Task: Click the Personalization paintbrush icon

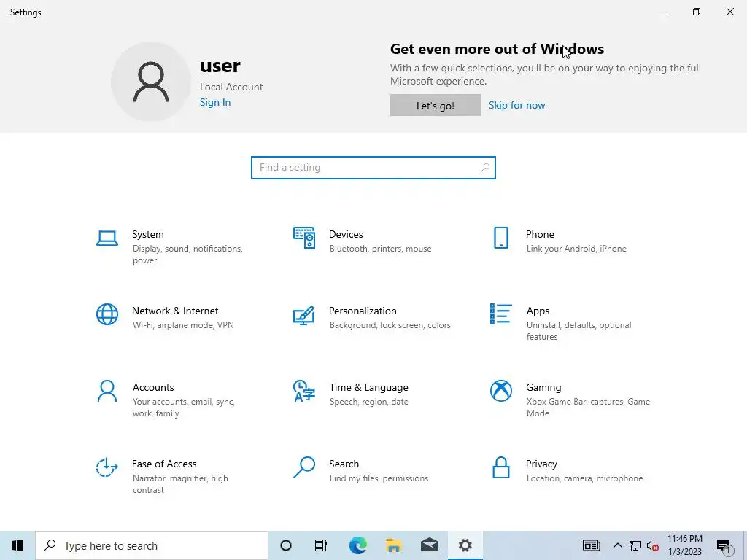Action: [x=304, y=315]
